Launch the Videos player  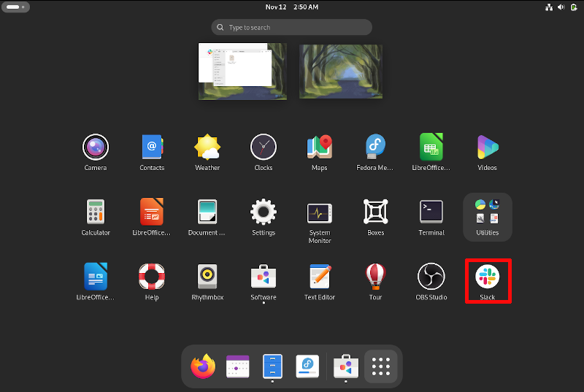(x=487, y=147)
